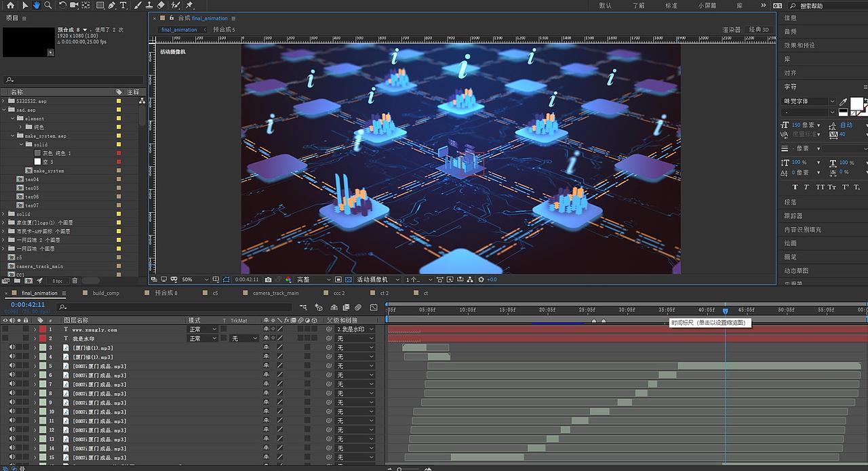868x471 pixels.
Task: Show channel and color management icon
Action: pos(288,279)
